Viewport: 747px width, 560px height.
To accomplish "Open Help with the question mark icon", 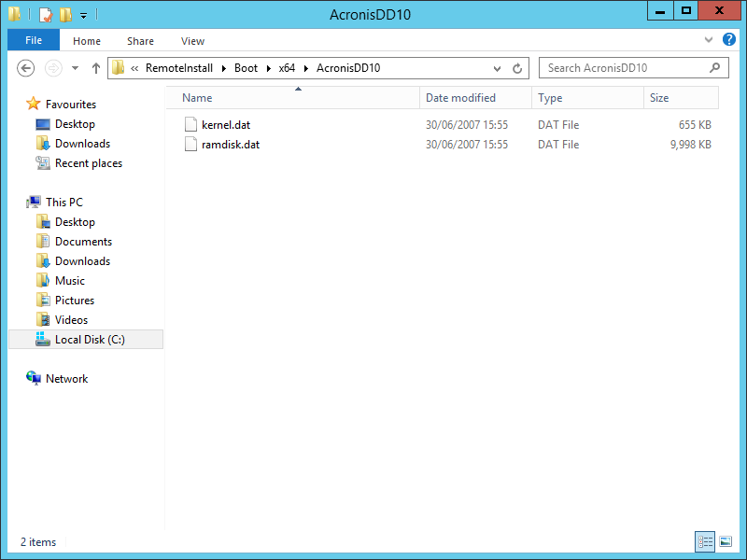I will (729, 39).
